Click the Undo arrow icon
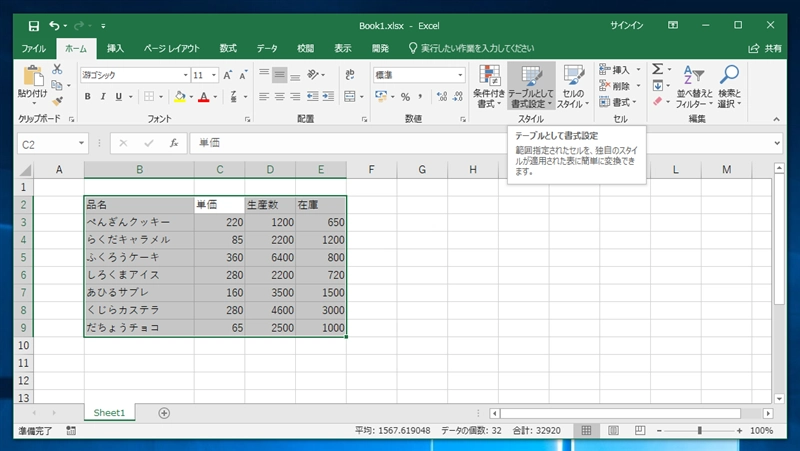Viewport: 800px width, 451px height. click(54, 26)
